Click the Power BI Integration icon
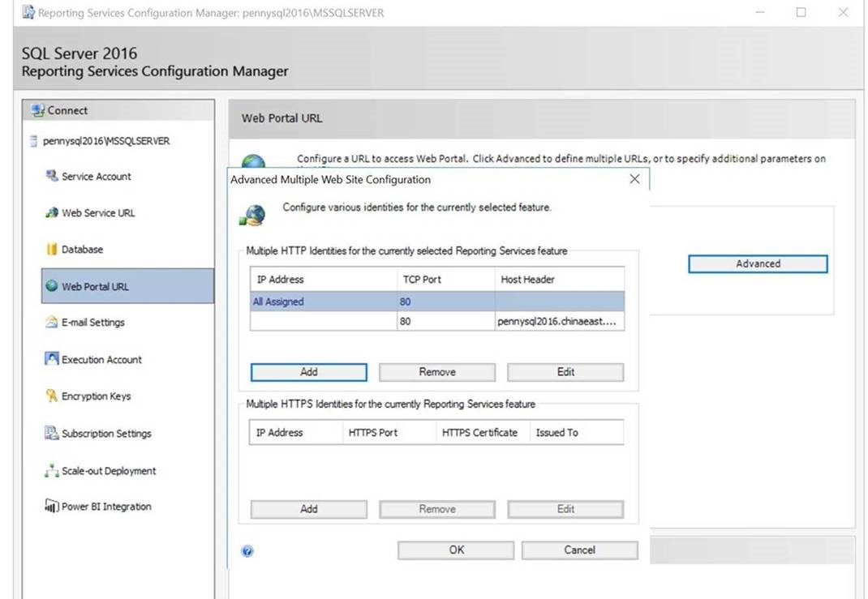 point(52,507)
